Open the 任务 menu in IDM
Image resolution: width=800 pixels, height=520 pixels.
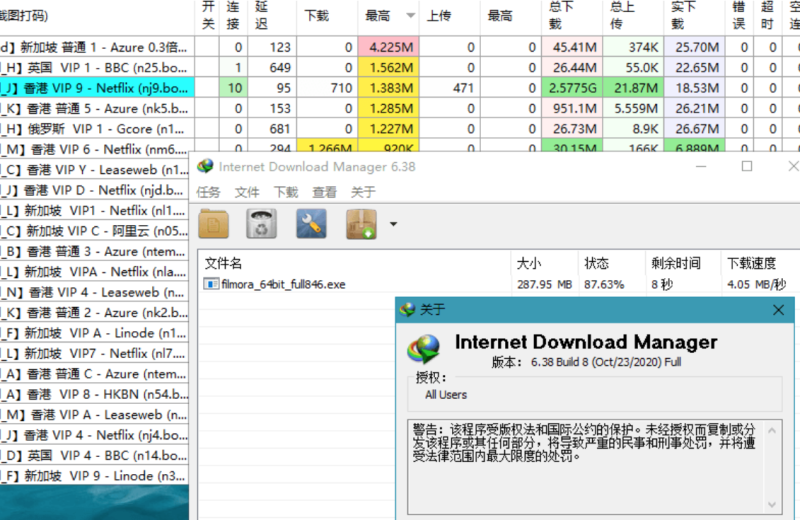point(208,192)
